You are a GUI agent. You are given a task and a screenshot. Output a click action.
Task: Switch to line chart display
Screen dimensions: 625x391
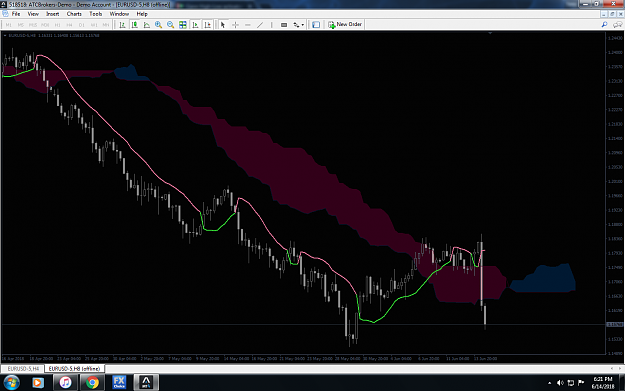tap(147, 25)
